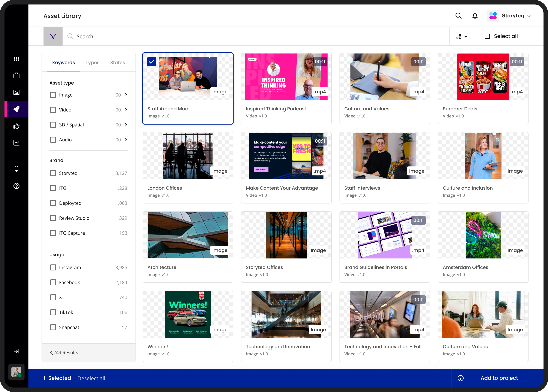Open the rocket icon in sidebar
Viewport: 548px width, 392px height.
[x=16, y=109]
